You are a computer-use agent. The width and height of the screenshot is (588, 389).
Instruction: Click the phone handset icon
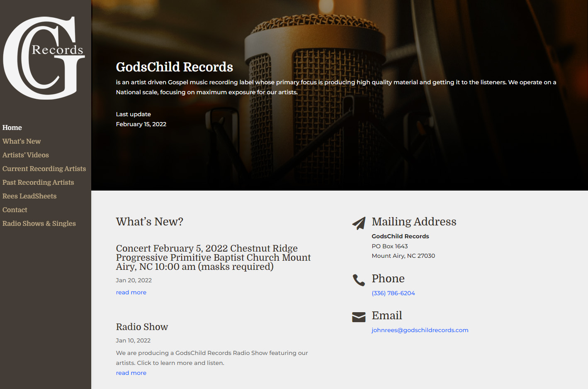pos(359,280)
